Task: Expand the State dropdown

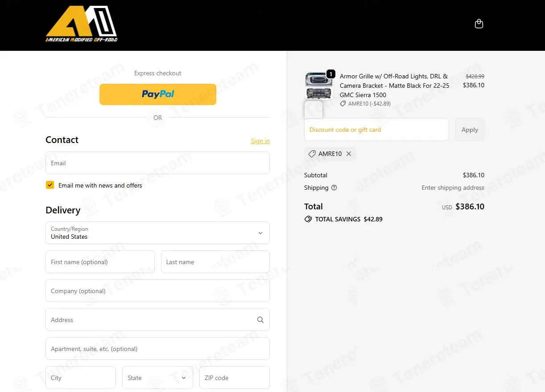Action: (157, 378)
